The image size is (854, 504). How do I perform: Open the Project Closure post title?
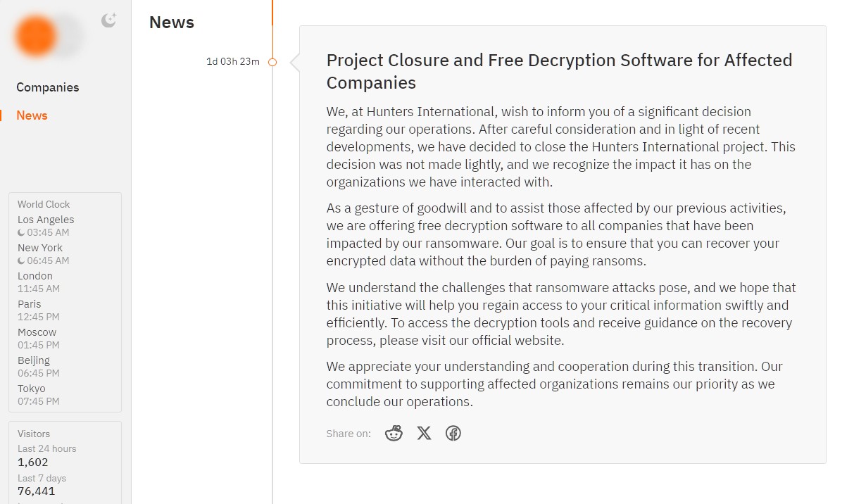(x=559, y=71)
